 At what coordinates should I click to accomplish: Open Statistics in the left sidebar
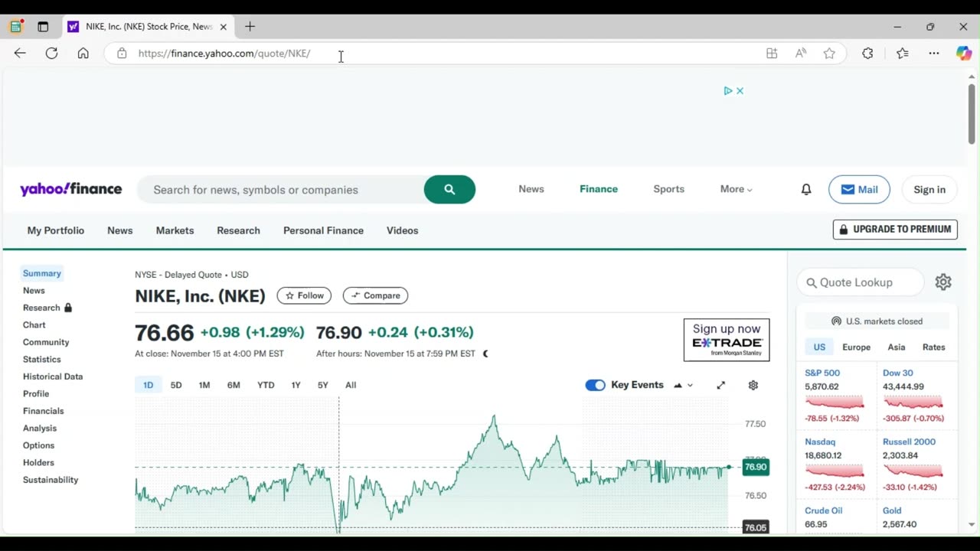(x=42, y=360)
